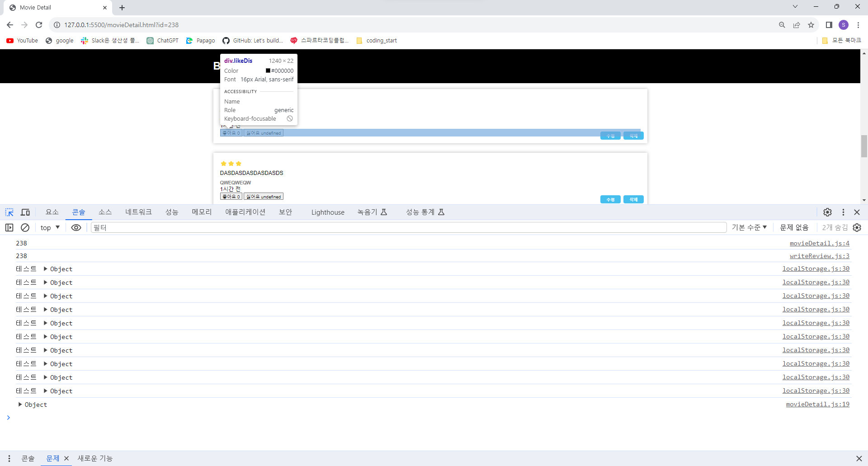868x466 pixels.
Task: Select the drawer 콘솔 tab
Action: tap(28, 458)
